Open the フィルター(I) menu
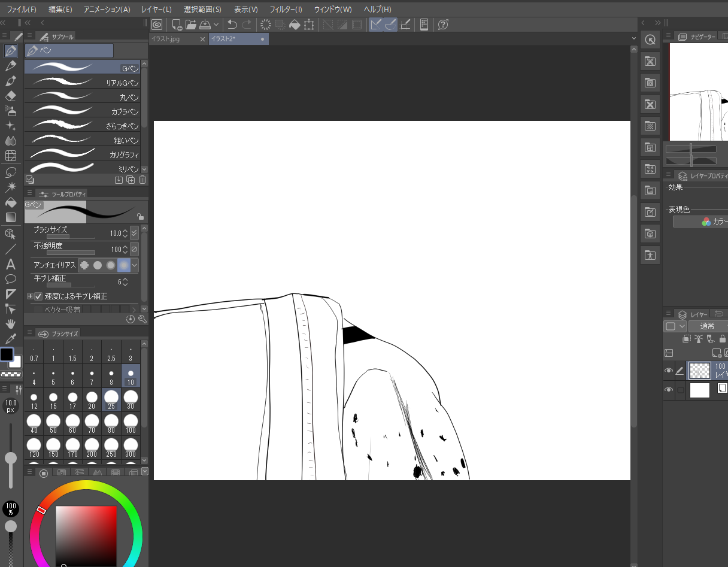This screenshot has width=728, height=567. click(286, 10)
